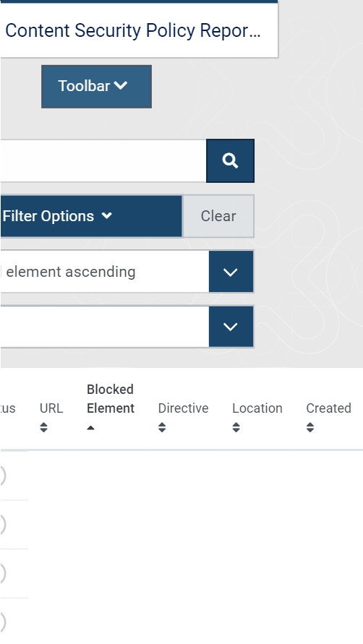The width and height of the screenshot is (363, 644).
Task: Click the Toolbar chevron icon
Action: pyautogui.click(x=121, y=85)
